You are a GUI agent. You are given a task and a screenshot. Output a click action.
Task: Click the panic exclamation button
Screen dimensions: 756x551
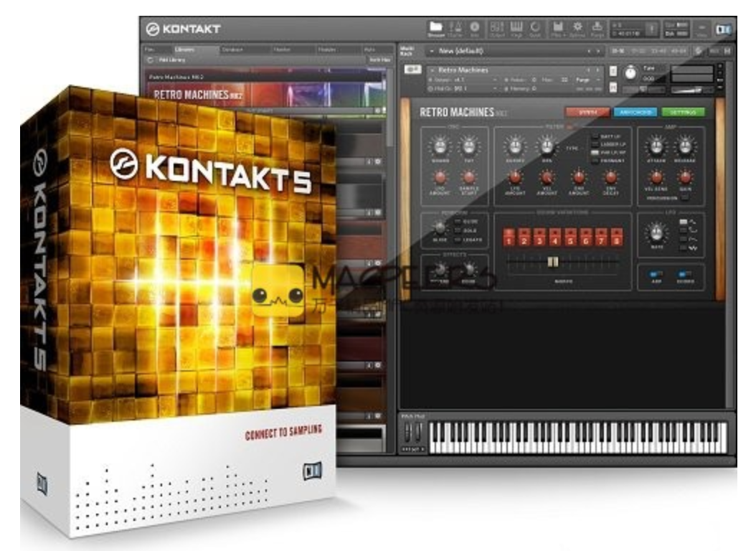coord(651,29)
